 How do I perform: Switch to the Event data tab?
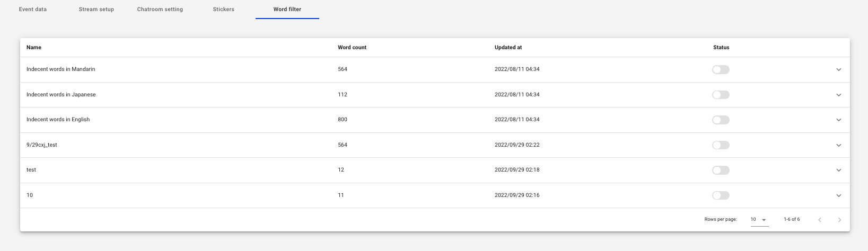click(33, 10)
